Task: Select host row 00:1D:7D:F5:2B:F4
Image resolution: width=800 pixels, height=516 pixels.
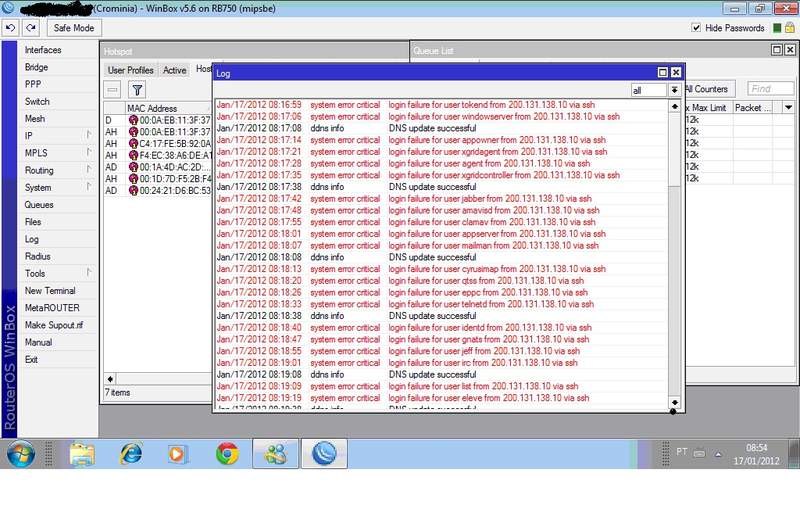Action: point(158,179)
